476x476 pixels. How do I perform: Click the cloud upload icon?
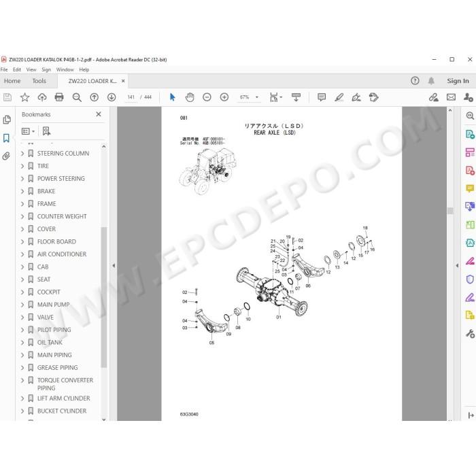coord(42,97)
